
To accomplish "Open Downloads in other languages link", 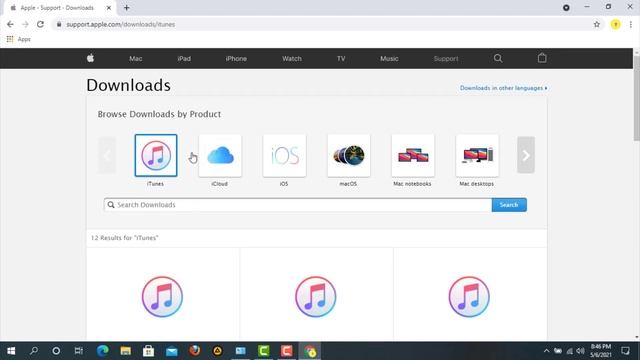I will click(x=503, y=88).
